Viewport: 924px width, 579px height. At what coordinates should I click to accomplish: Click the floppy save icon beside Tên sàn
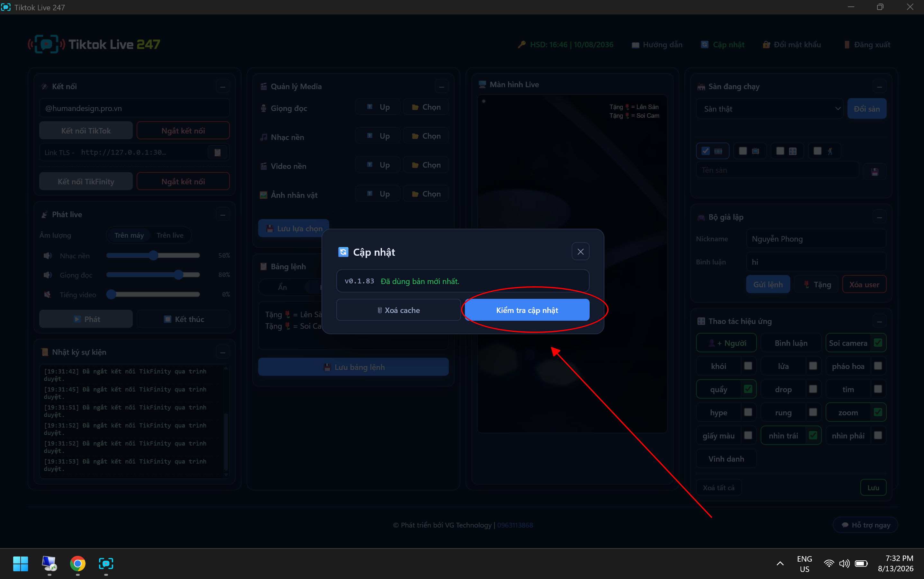874,171
